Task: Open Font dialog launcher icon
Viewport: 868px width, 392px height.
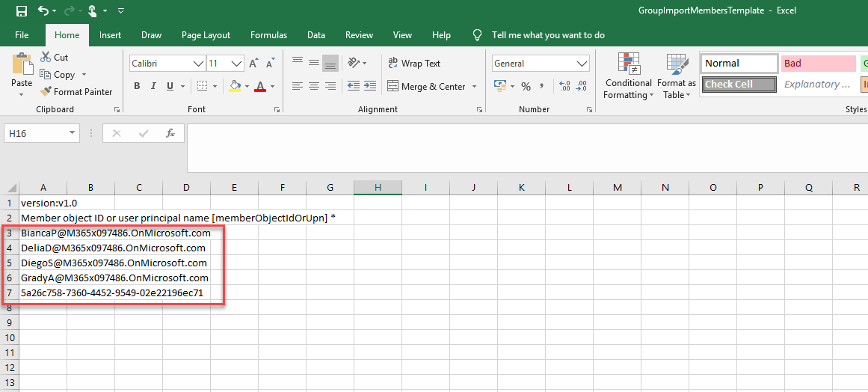Action: click(276, 110)
